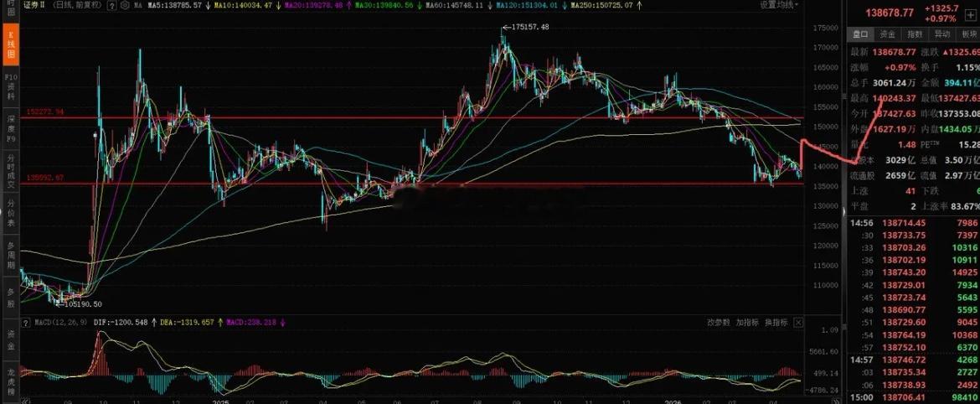Select the 异动 tab in quote panel
Screen dimensions: 980x404
941,34
